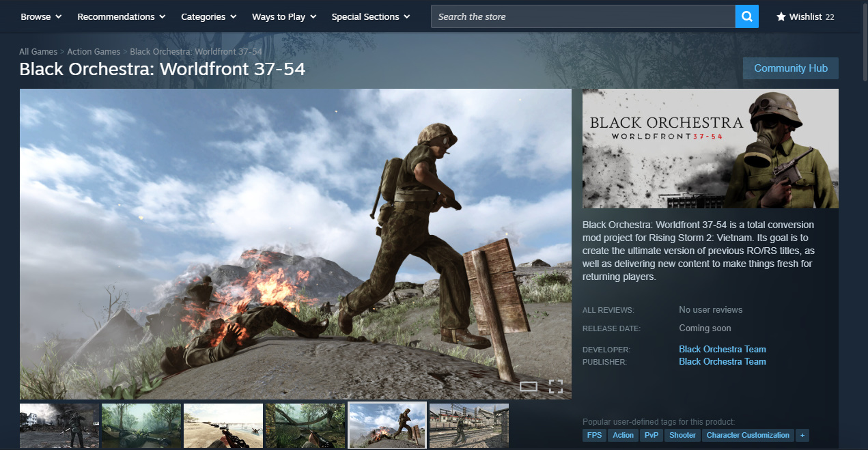Viewport: 868px width, 450px height.
Task: Show the misty forest thumbnail
Action: pyautogui.click(x=141, y=425)
